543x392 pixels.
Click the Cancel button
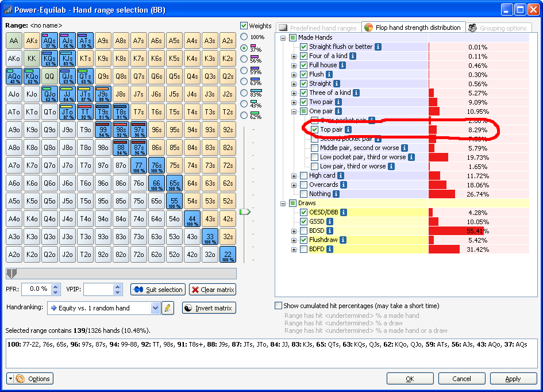click(461, 379)
